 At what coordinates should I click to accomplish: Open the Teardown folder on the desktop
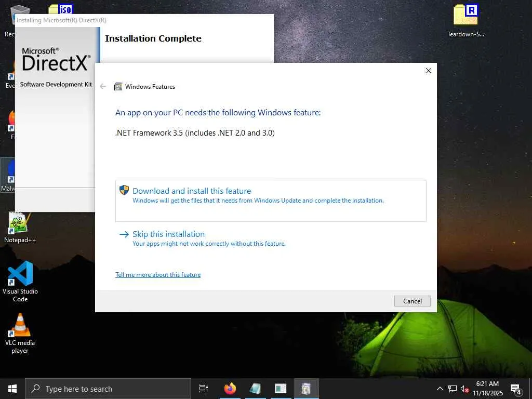[465, 21]
